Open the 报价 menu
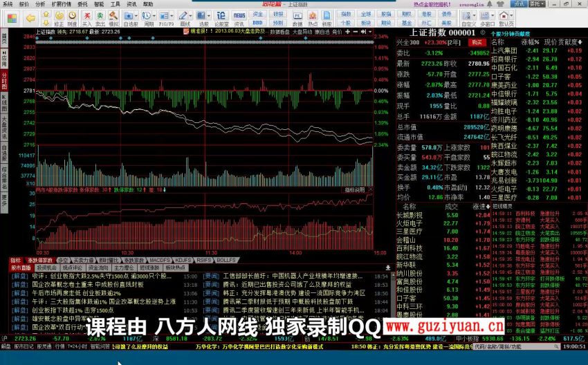The width and height of the screenshot is (588, 365). pos(24,4)
